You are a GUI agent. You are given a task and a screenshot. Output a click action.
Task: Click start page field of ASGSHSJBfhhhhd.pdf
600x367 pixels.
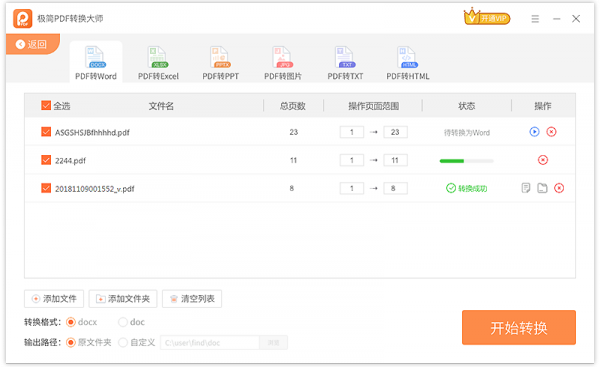(x=352, y=132)
